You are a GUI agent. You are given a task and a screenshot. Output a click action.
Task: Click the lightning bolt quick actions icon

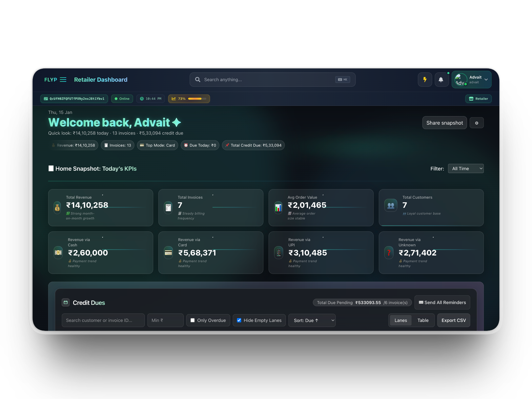point(425,80)
